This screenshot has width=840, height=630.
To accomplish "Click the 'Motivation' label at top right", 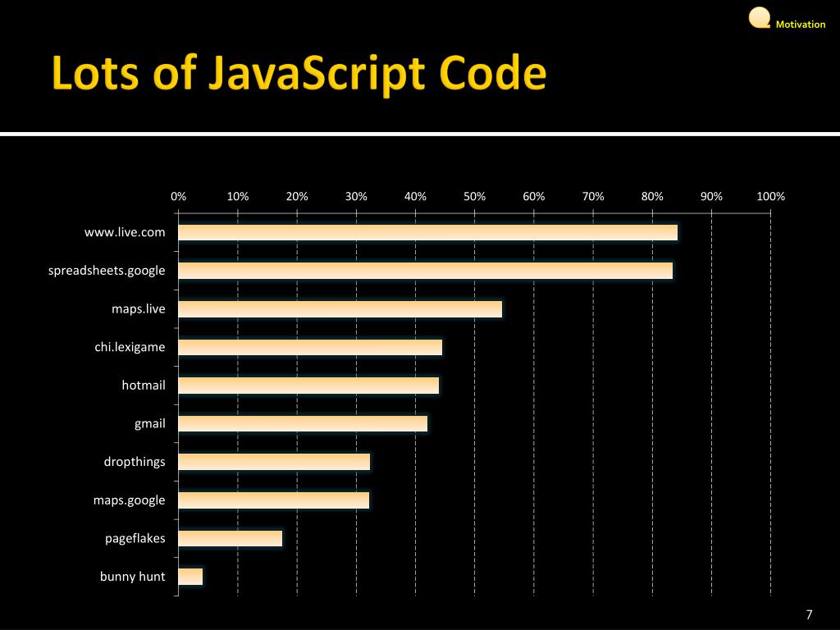I will pos(801,24).
